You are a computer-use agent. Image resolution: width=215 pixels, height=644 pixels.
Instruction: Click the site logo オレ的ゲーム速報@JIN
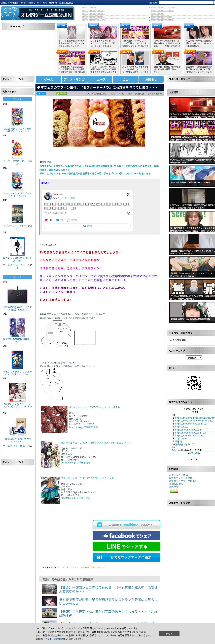point(38,14)
